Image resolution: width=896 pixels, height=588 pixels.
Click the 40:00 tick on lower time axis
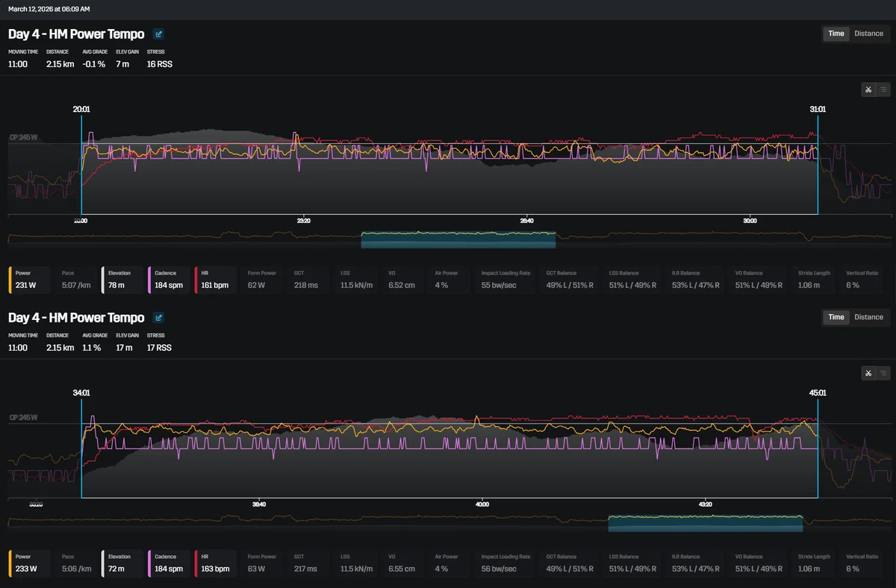(482, 504)
